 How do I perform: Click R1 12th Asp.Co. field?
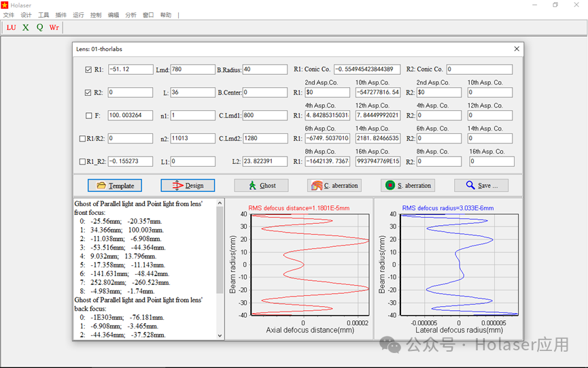tap(378, 115)
